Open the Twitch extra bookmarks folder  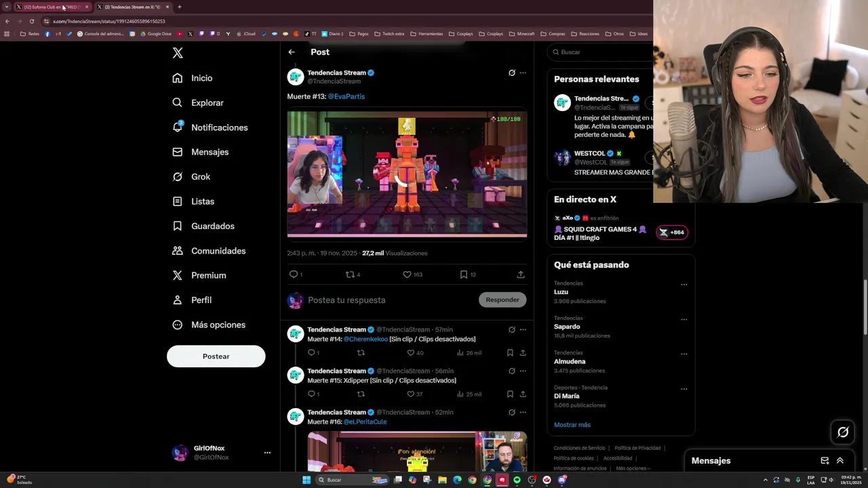[x=389, y=34]
